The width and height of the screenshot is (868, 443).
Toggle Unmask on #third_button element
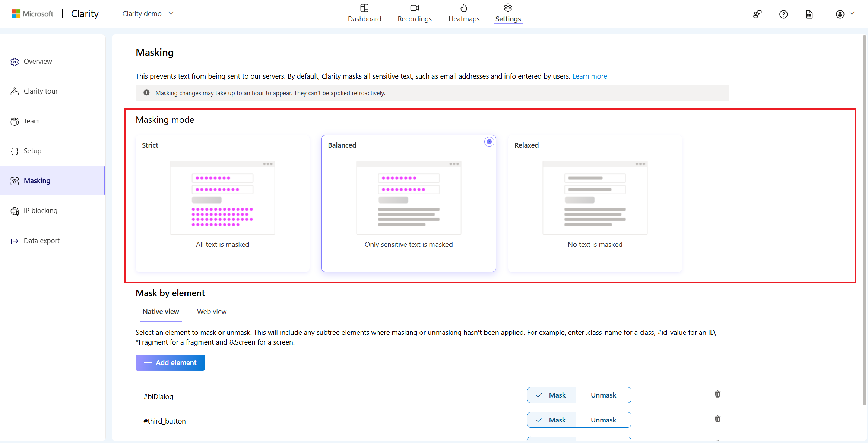point(603,420)
